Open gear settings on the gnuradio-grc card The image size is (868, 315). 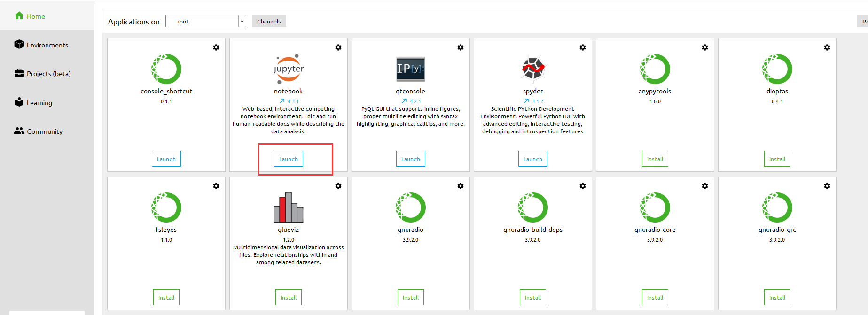pyautogui.click(x=827, y=186)
